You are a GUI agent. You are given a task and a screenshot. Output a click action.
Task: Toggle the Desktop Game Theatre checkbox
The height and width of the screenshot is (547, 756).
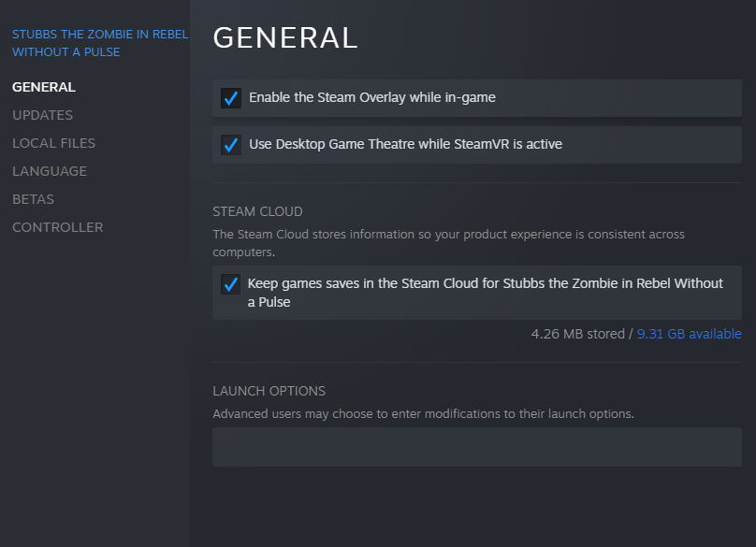pos(230,145)
